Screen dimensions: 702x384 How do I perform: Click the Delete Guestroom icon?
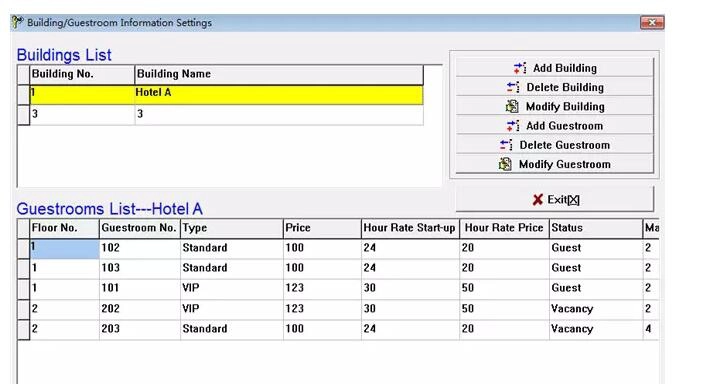[x=506, y=145]
